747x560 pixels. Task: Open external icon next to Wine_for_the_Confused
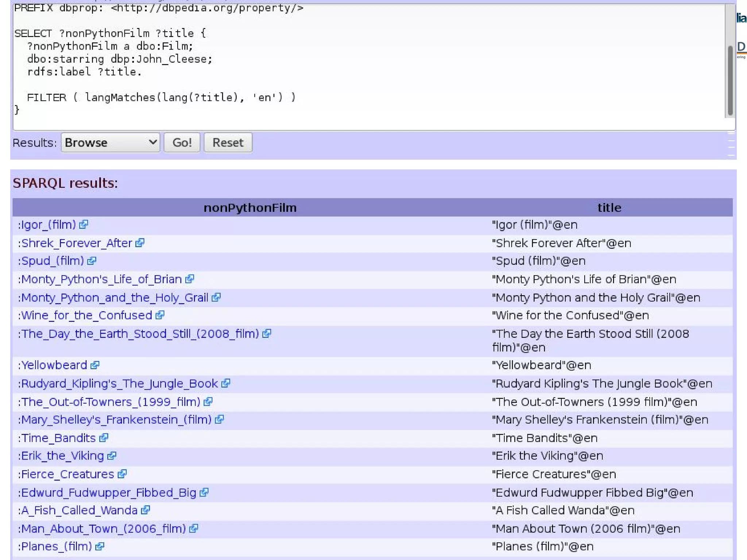pos(160,315)
